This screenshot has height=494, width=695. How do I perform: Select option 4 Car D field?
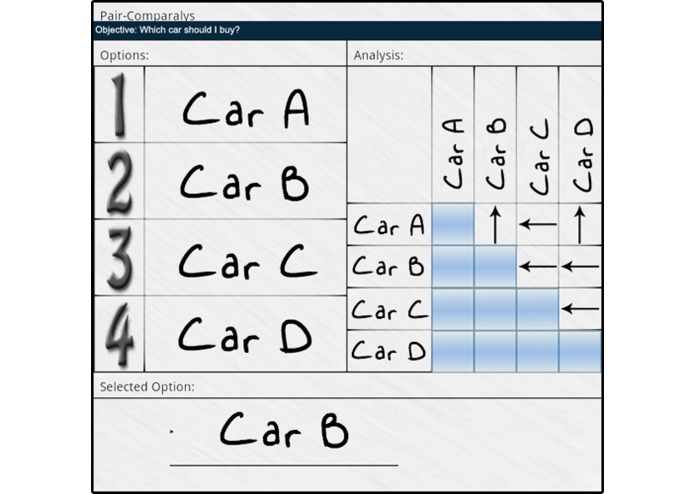[245, 334]
